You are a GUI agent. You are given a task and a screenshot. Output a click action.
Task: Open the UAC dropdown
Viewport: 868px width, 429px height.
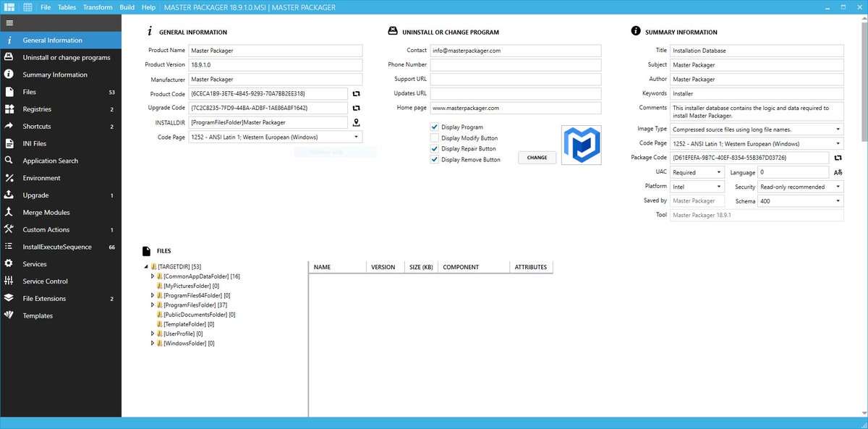click(697, 172)
